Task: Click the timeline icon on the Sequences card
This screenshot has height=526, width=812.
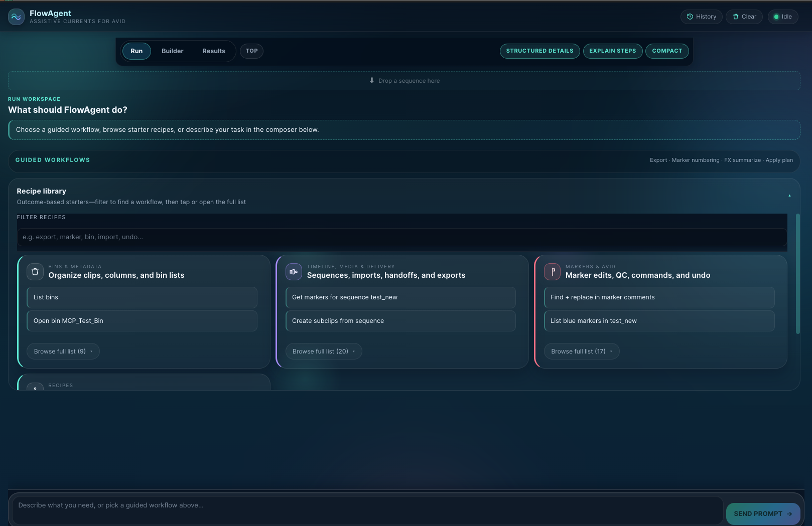Action: click(x=294, y=272)
